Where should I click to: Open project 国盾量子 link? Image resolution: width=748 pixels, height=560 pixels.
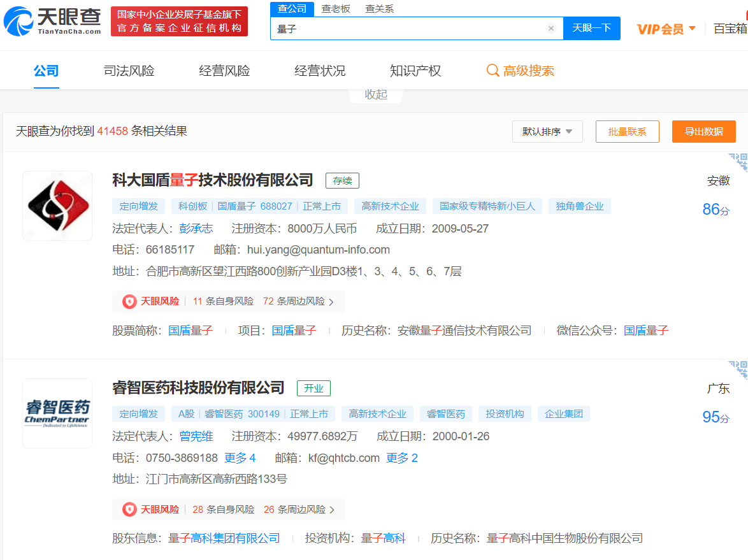pyautogui.click(x=294, y=331)
